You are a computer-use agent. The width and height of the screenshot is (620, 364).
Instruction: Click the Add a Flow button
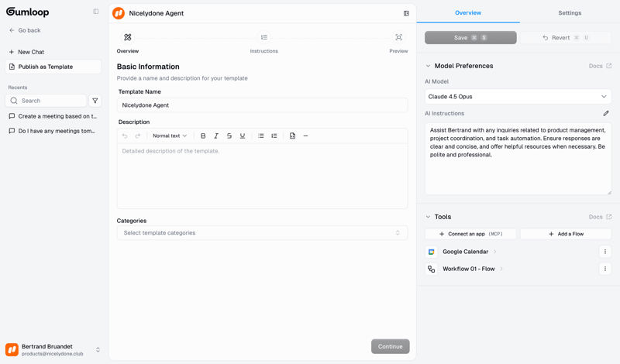coord(566,234)
